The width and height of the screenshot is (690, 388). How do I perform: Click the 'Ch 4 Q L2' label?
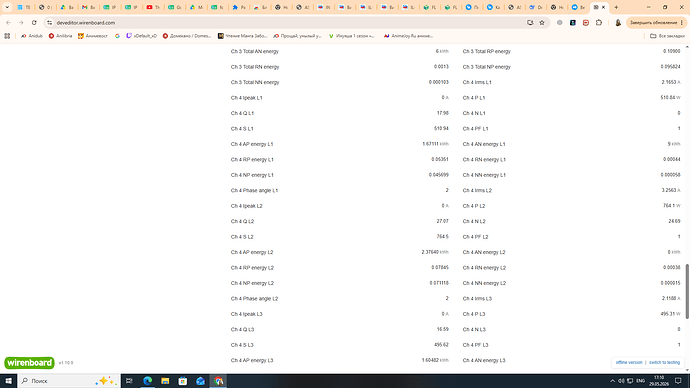[242, 221]
